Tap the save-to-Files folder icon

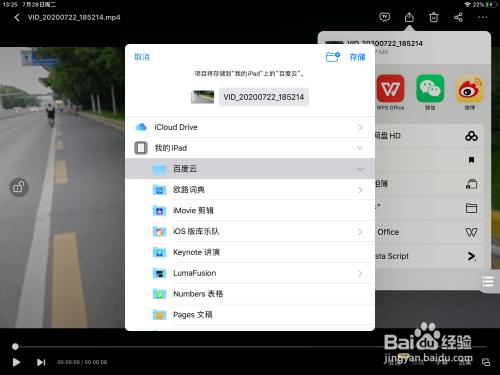[471, 208]
